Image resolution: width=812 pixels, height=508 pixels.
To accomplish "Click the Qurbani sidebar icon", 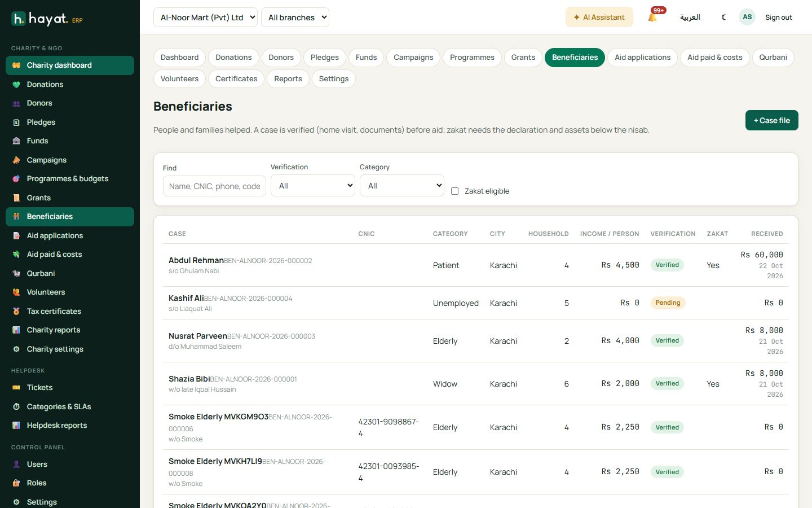I will (16, 274).
